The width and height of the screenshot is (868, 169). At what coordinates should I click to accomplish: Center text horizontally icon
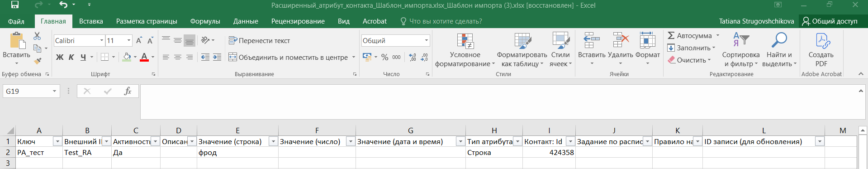point(178,57)
